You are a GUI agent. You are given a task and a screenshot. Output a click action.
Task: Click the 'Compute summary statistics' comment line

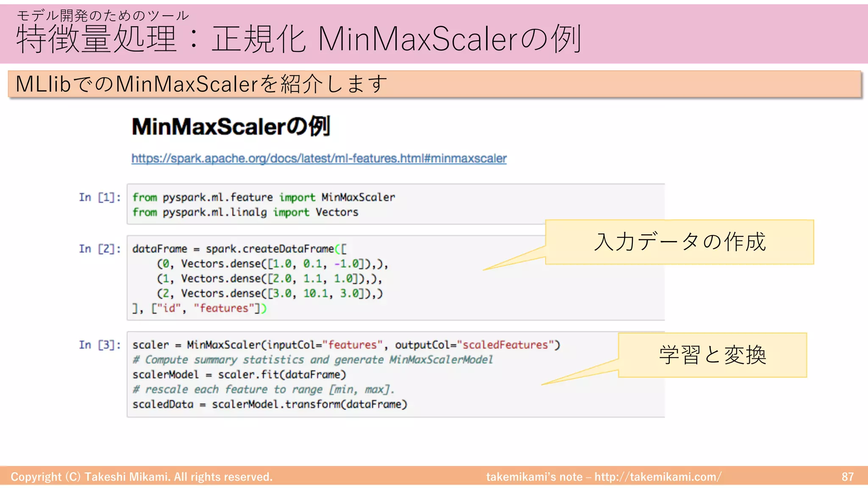pyautogui.click(x=313, y=360)
